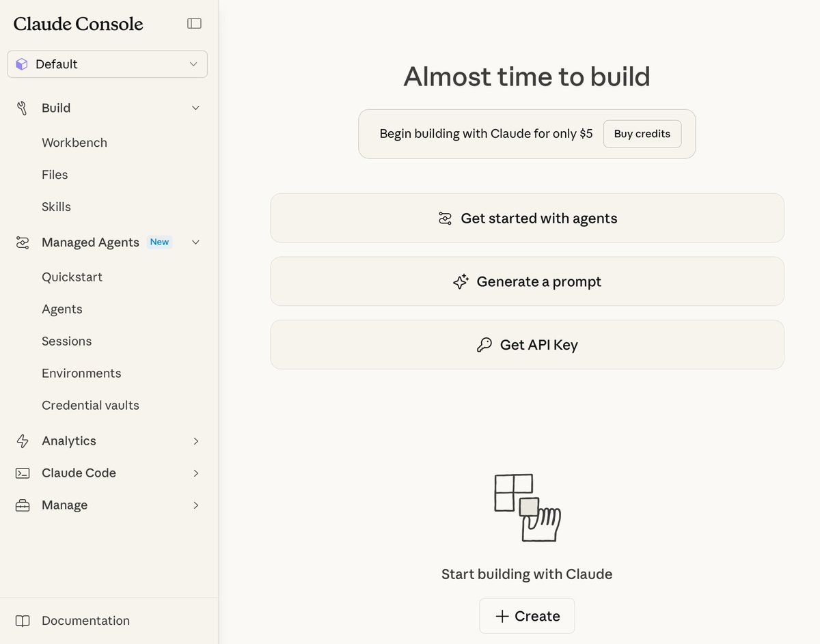Open Skills in the sidebar
Screen dimensions: 820x644
click(x=56, y=207)
